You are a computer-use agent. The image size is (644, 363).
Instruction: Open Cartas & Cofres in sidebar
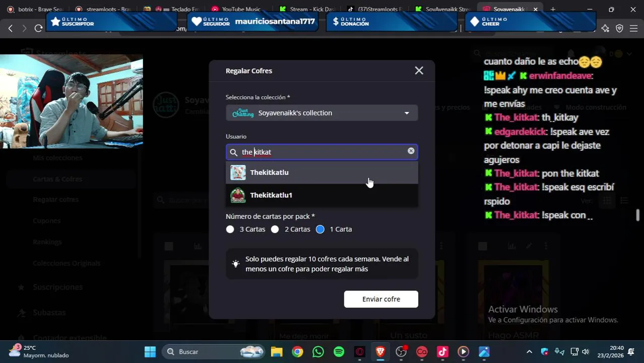(57, 179)
